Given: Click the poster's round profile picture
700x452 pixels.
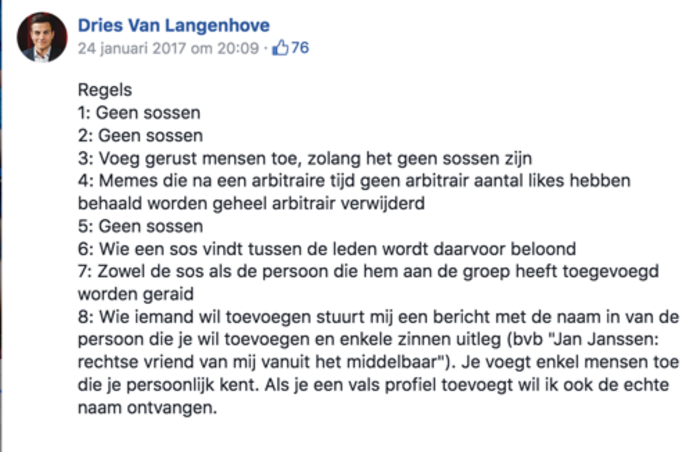Looking at the screenshot, I should click(42, 37).
